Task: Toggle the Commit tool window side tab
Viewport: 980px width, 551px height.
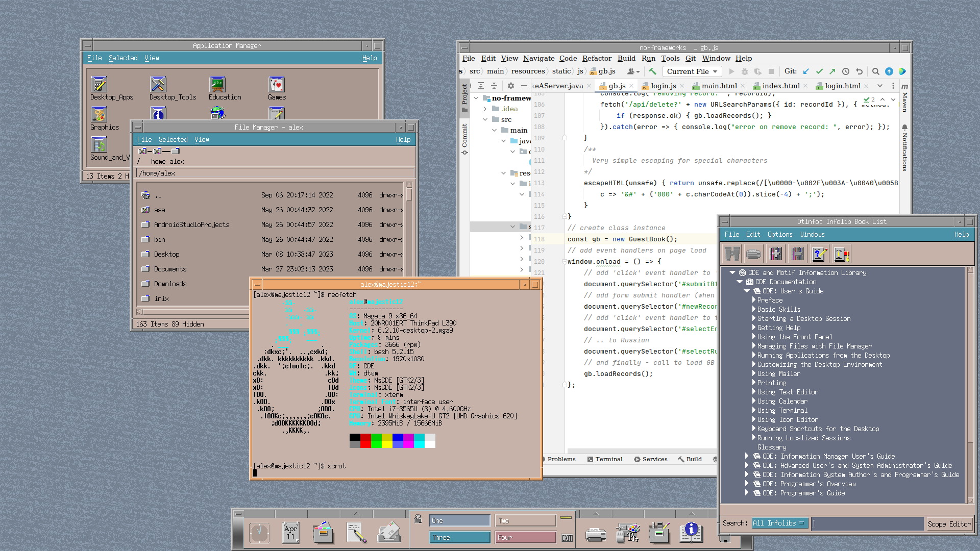Action: [x=464, y=139]
